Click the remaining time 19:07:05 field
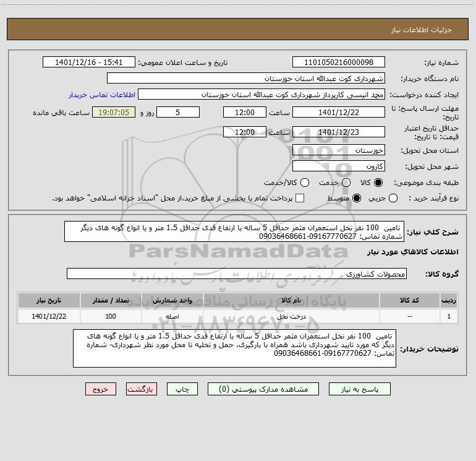This screenshot has height=461, width=476. click(x=114, y=112)
